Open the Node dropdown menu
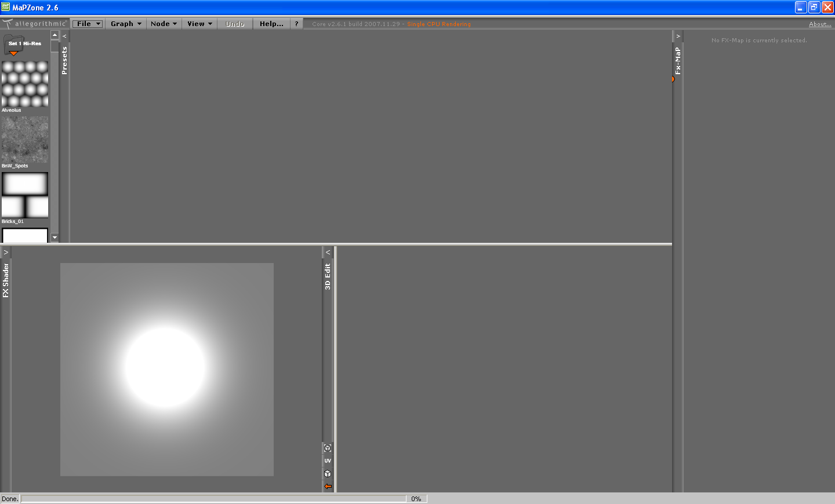The width and height of the screenshot is (835, 504). [164, 24]
